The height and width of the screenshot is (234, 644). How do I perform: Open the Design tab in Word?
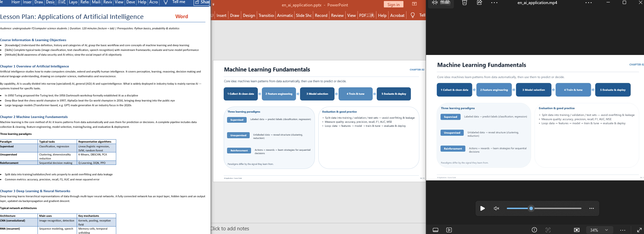pos(50,2)
